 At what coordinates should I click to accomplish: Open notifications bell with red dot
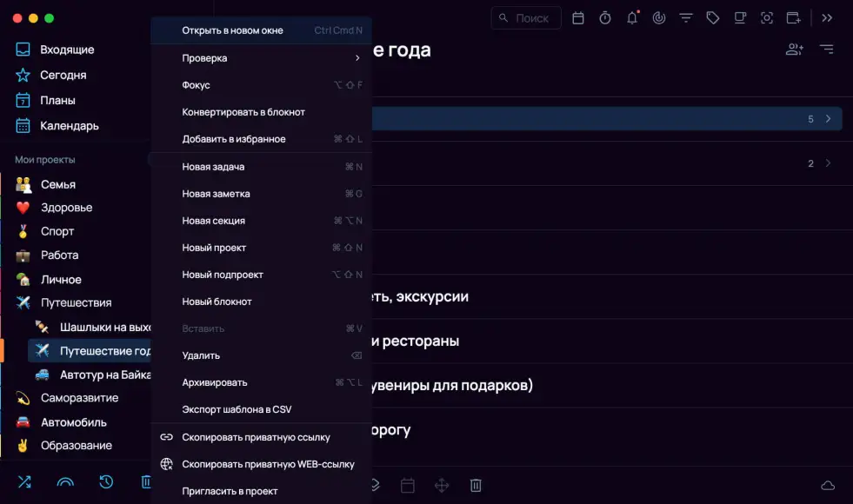(632, 18)
